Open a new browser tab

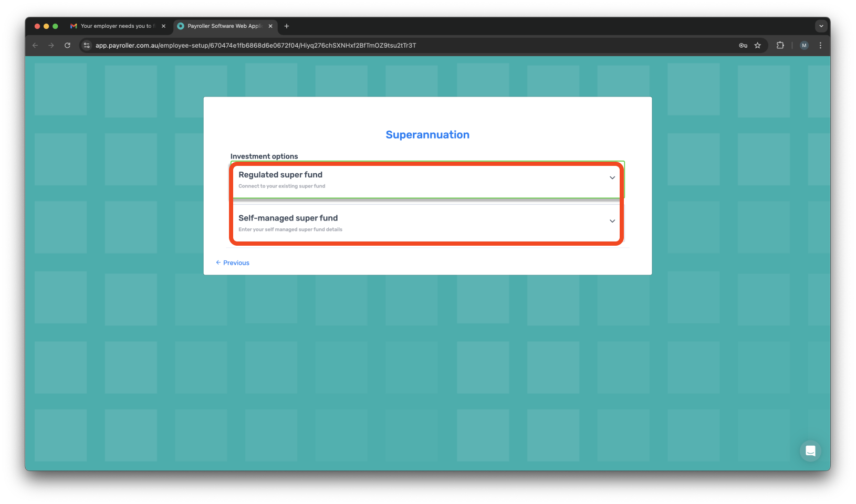[x=287, y=26]
